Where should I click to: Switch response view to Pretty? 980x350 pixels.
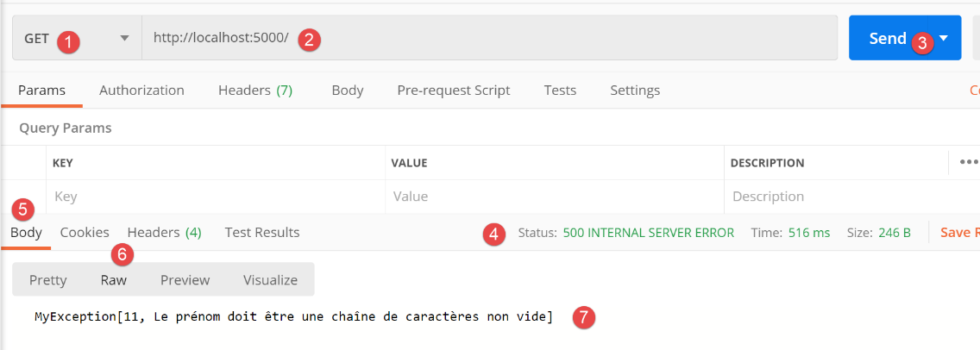point(47,279)
